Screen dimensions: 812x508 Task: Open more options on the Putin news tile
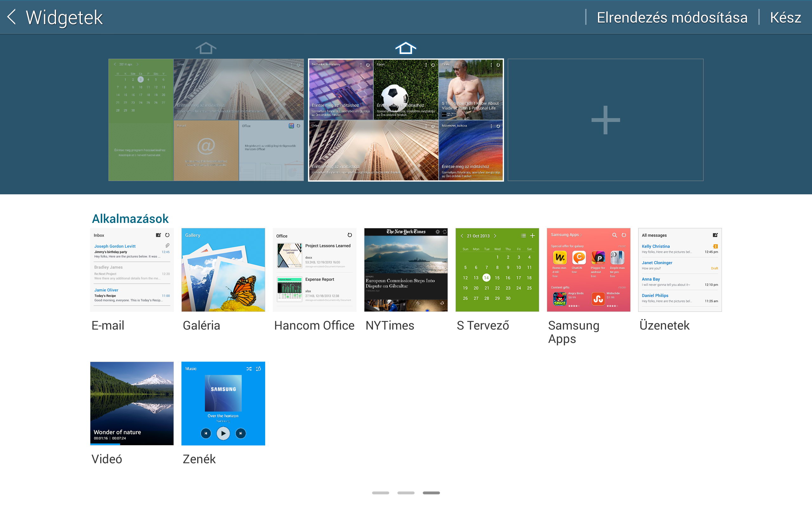(x=491, y=65)
